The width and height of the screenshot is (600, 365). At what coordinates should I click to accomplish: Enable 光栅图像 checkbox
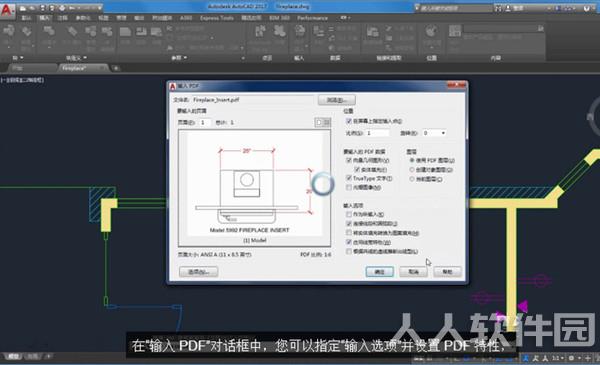tap(349, 187)
